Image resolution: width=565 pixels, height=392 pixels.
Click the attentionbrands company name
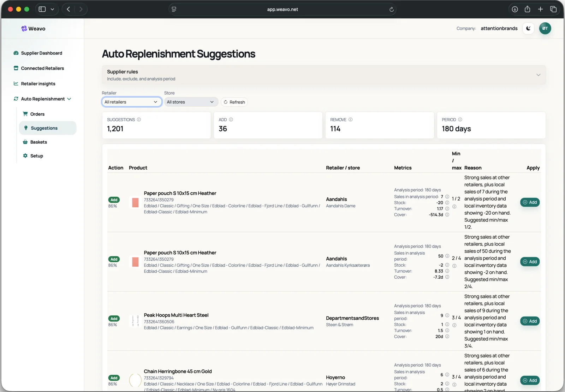[499, 29]
